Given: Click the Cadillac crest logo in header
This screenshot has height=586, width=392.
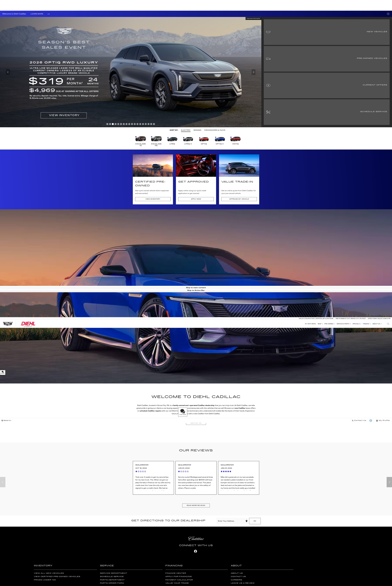Looking at the screenshot, I should [8, 324].
